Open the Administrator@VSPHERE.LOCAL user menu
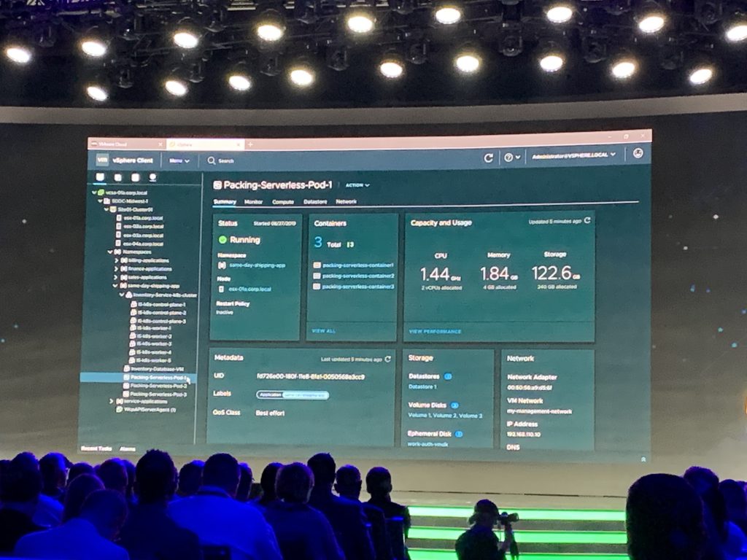The width and height of the screenshot is (747, 560). coord(573,155)
